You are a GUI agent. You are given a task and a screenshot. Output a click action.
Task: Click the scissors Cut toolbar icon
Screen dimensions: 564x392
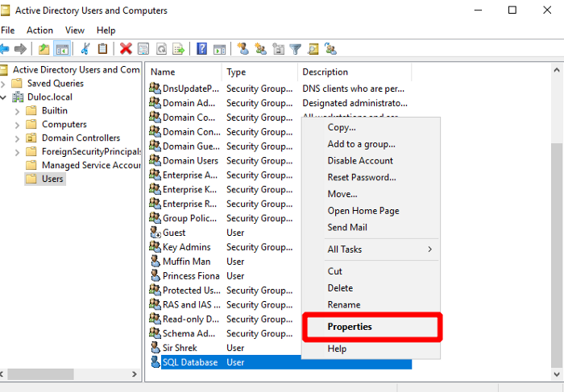pyautogui.click(x=85, y=48)
